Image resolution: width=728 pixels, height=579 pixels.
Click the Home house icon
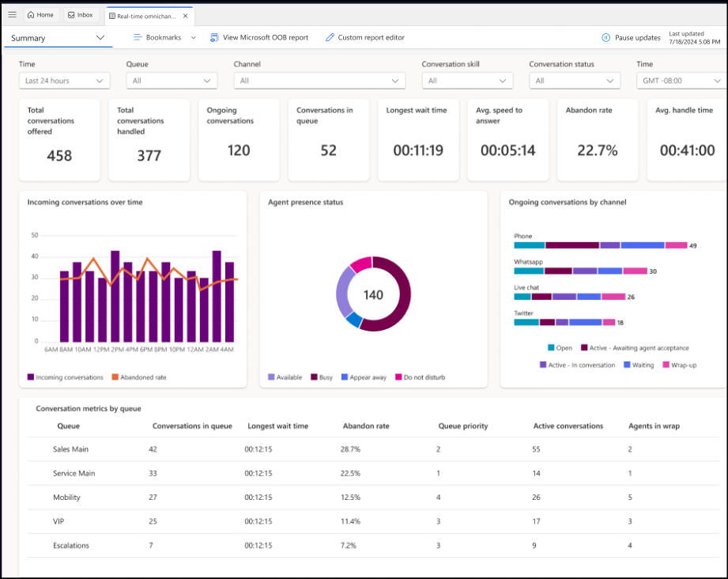point(30,14)
